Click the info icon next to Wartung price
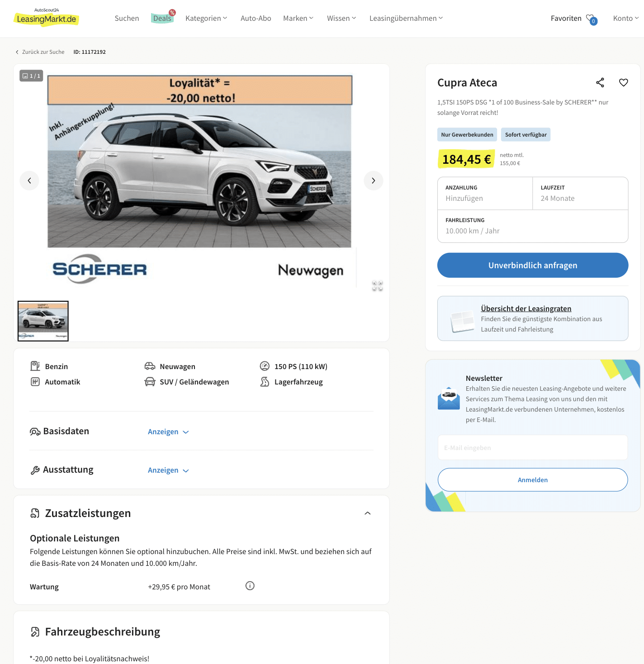 (250, 586)
